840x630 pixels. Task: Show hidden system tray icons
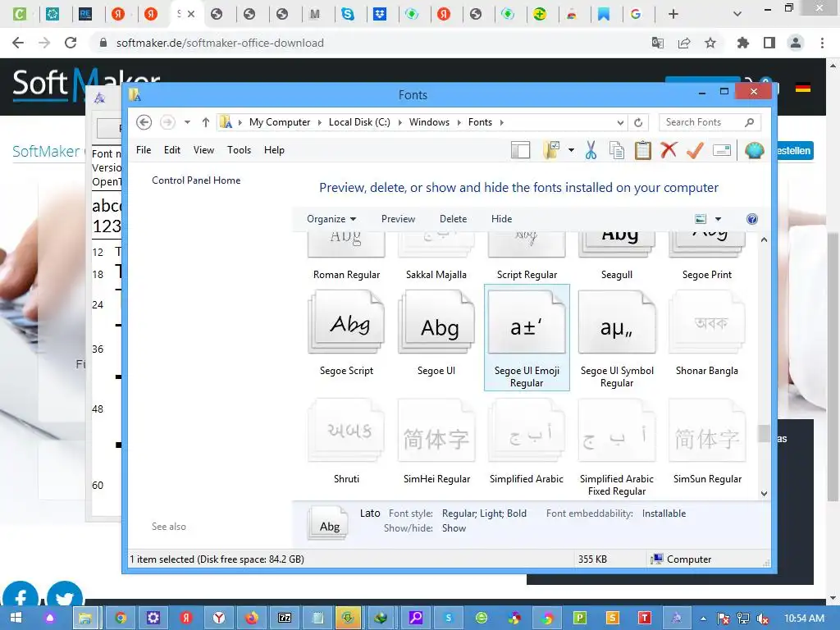(x=703, y=619)
